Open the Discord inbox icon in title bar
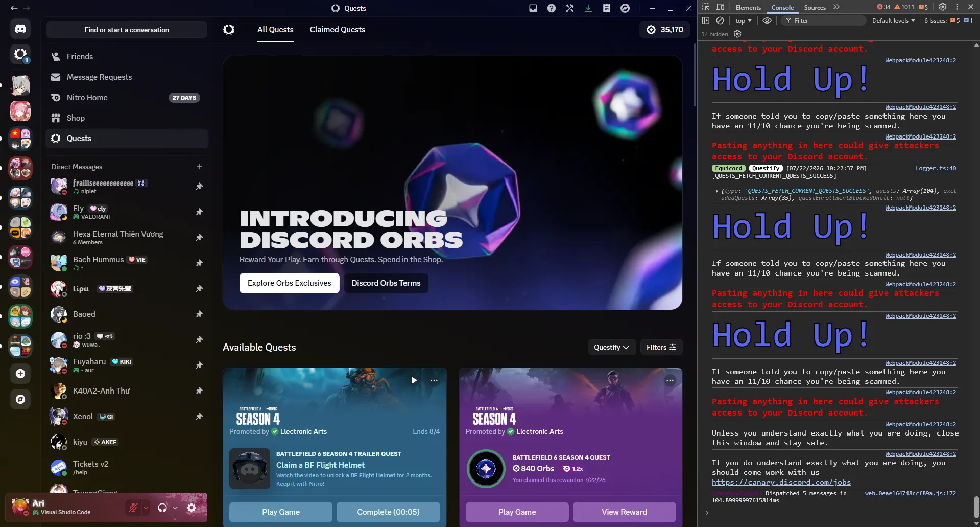The width and height of the screenshot is (980, 527). point(533,8)
